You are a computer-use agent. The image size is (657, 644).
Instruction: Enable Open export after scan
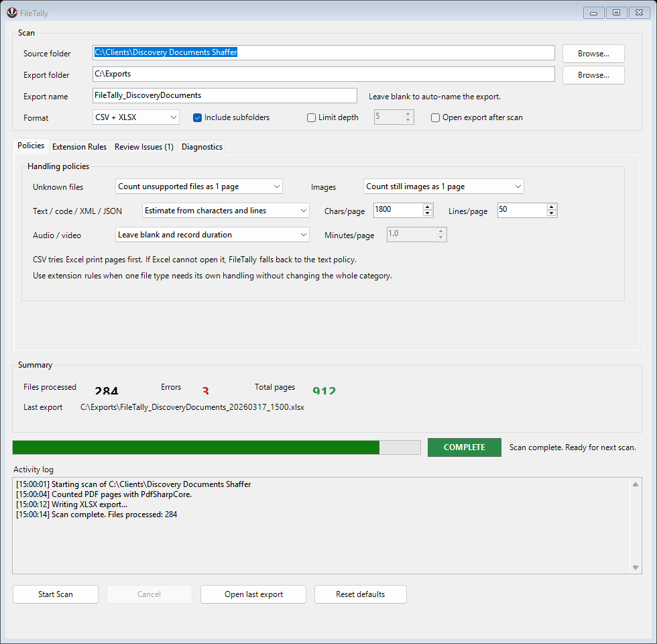click(x=435, y=117)
